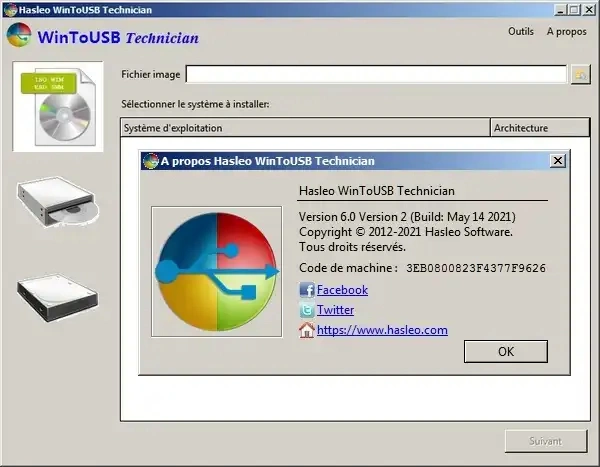
Task: Click inside the Fichier image input field
Action: (376, 74)
